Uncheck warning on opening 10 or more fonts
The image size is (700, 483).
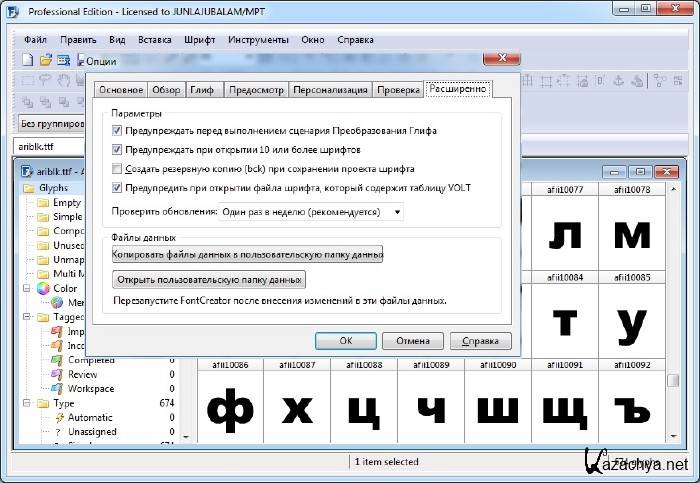[x=118, y=150]
